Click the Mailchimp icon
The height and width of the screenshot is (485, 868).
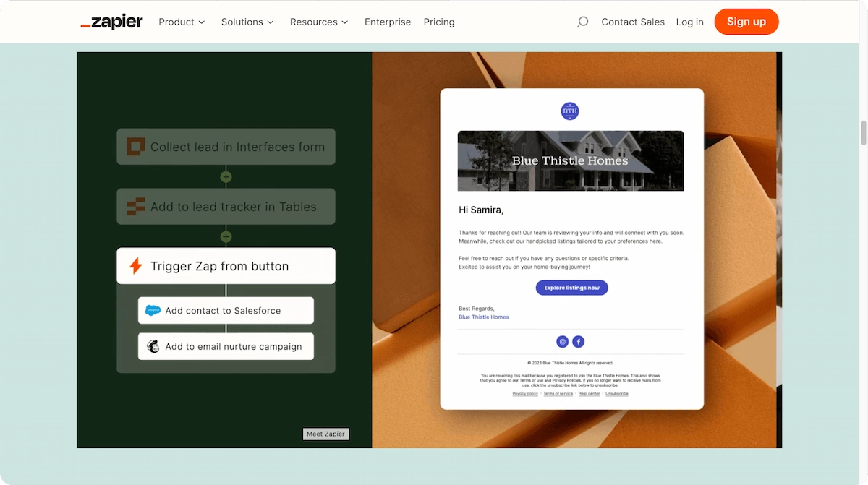click(153, 346)
